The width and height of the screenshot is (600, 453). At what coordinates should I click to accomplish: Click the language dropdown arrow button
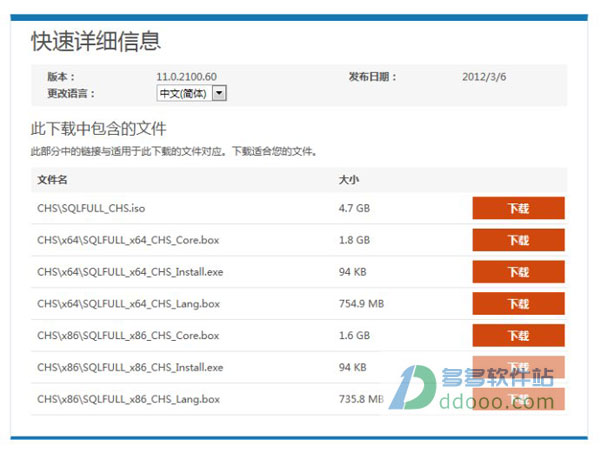pyautogui.click(x=219, y=93)
